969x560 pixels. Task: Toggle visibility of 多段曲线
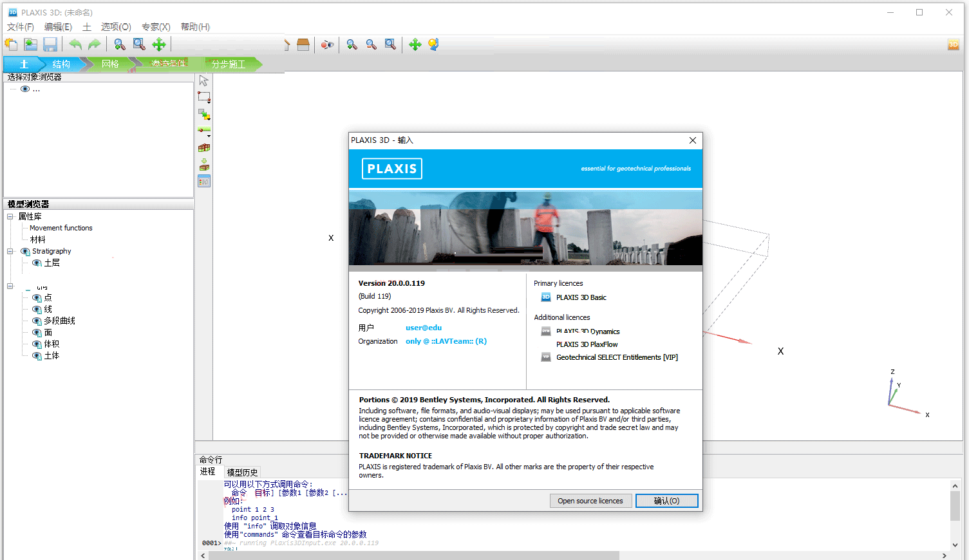(37, 321)
